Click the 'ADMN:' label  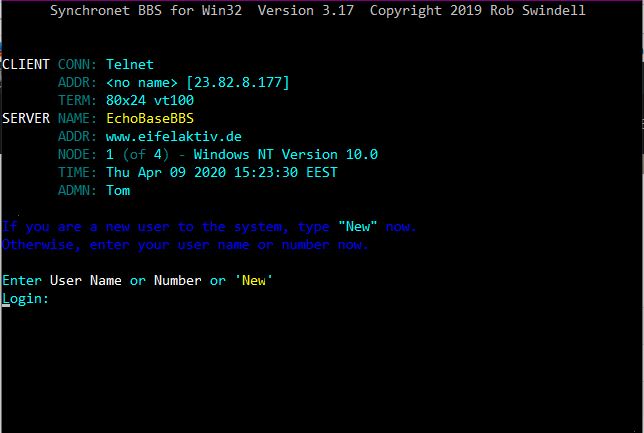[77, 190]
